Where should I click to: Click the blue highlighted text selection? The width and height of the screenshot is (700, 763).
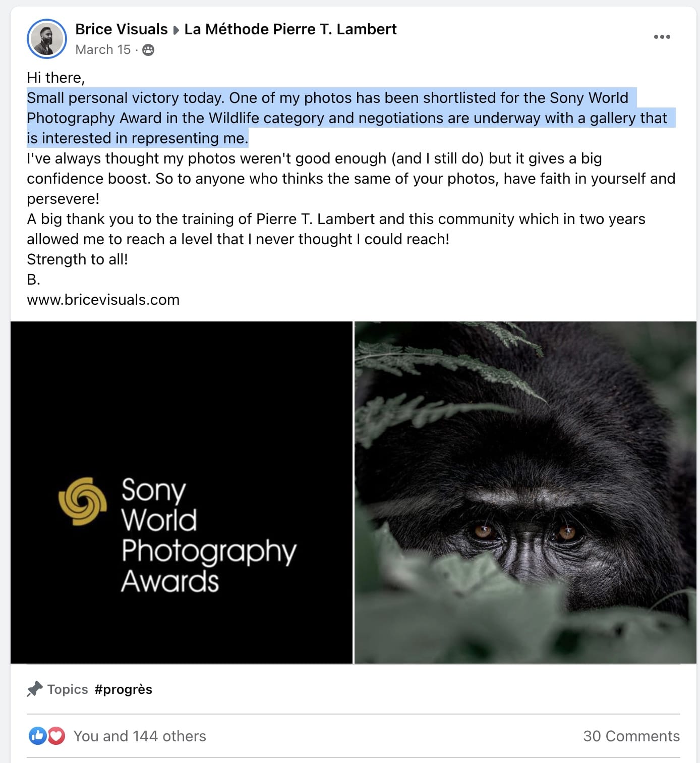coord(328,118)
